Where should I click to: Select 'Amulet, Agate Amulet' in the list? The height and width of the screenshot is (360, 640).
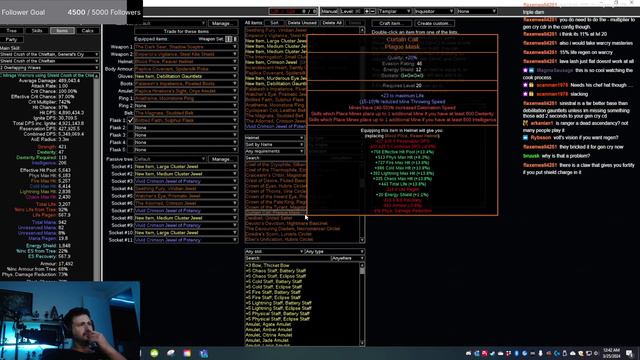(x=269, y=324)
